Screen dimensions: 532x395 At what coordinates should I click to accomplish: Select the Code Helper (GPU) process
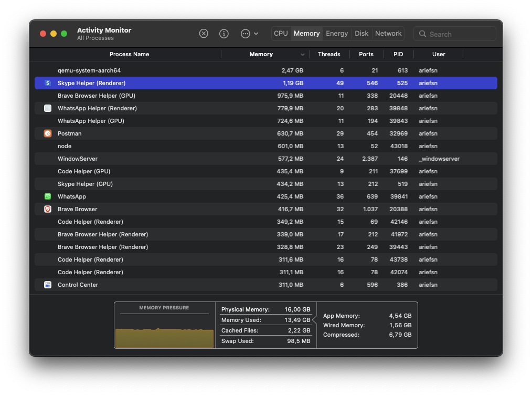coord(84,171)
